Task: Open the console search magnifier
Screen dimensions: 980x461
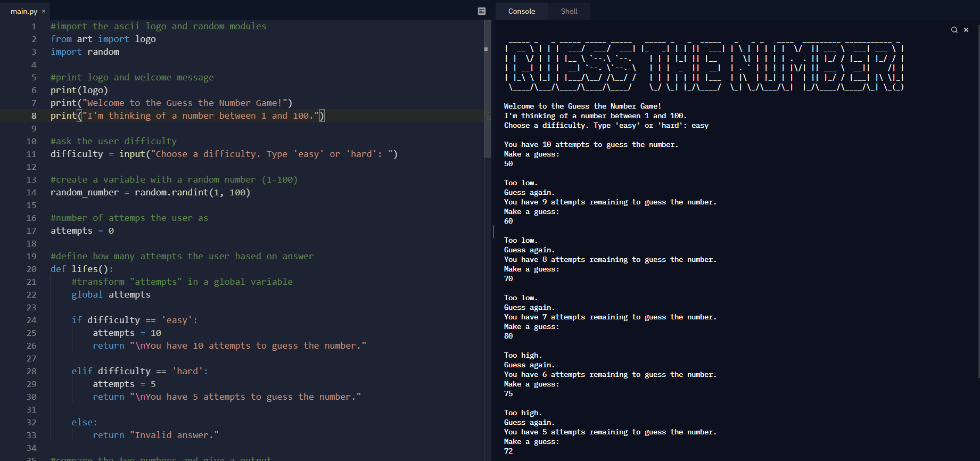Action: coord(954,30)
